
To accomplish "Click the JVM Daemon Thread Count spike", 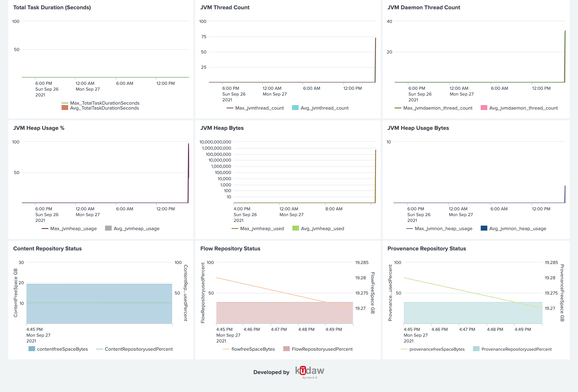I will (565, 56).
